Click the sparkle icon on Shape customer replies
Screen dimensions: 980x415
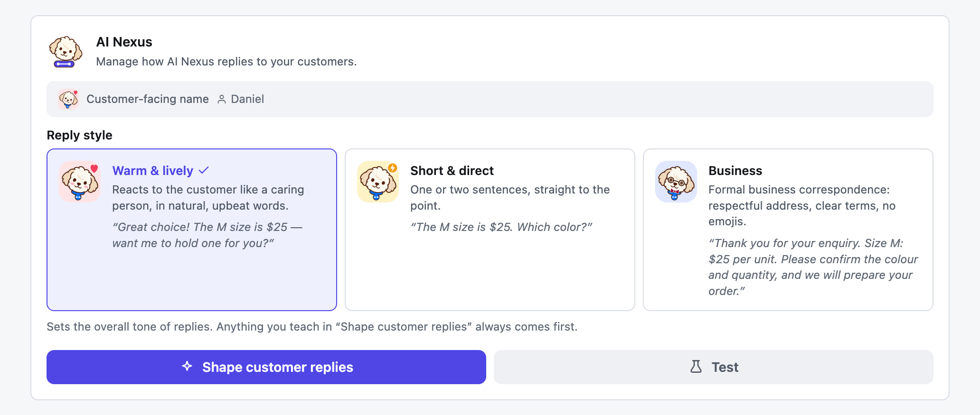coord(187,366)
